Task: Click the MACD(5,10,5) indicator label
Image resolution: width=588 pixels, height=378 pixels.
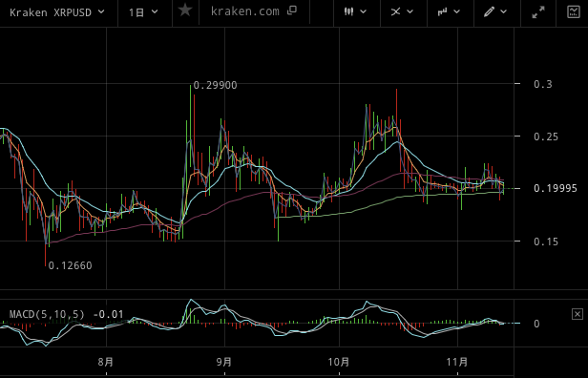Action: (x=47, y=314)
